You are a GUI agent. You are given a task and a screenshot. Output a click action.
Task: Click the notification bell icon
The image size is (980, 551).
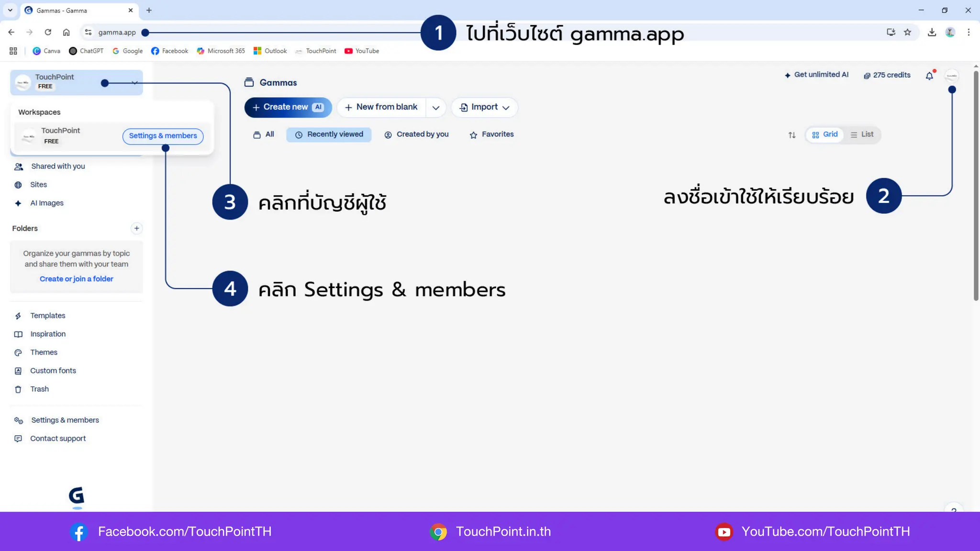click(x=929, y=76)
